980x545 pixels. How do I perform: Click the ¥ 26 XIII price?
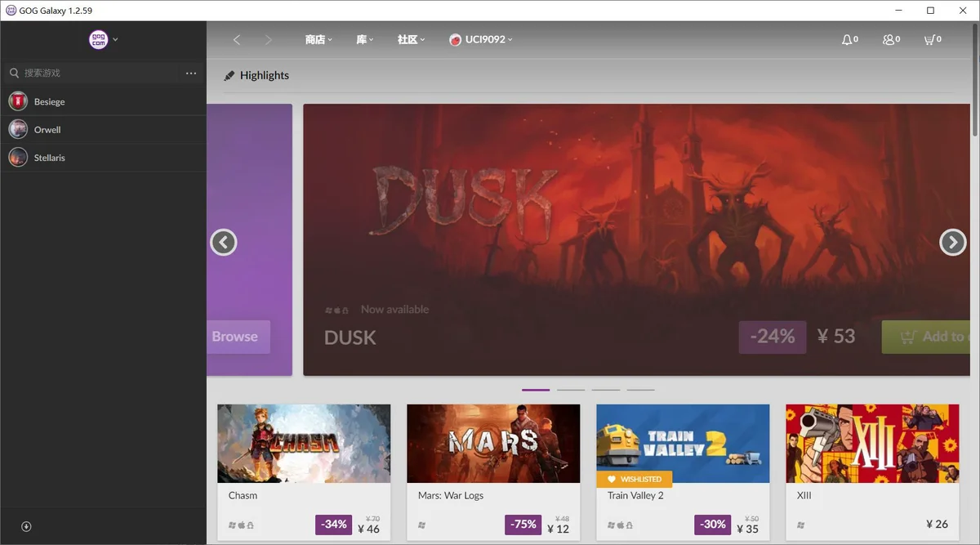coord(938,525)
